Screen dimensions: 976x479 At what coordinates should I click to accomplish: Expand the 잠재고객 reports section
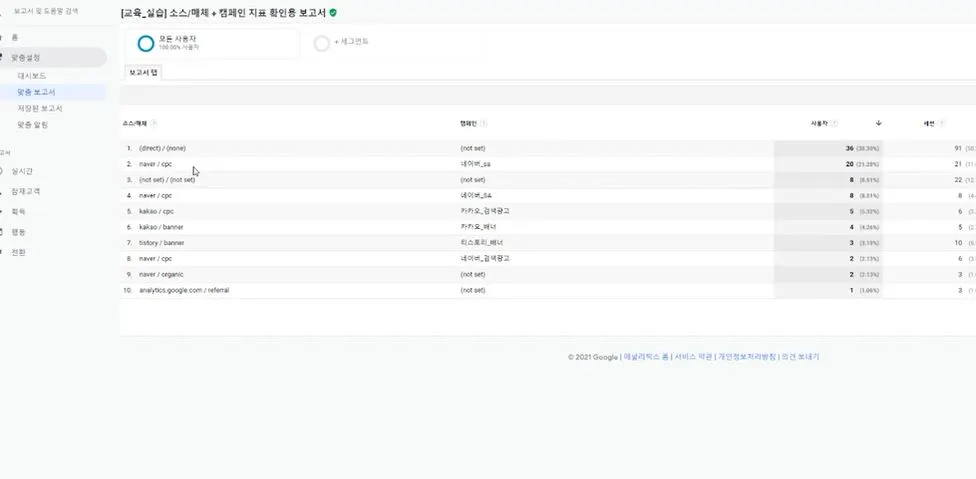click(26, 192)
